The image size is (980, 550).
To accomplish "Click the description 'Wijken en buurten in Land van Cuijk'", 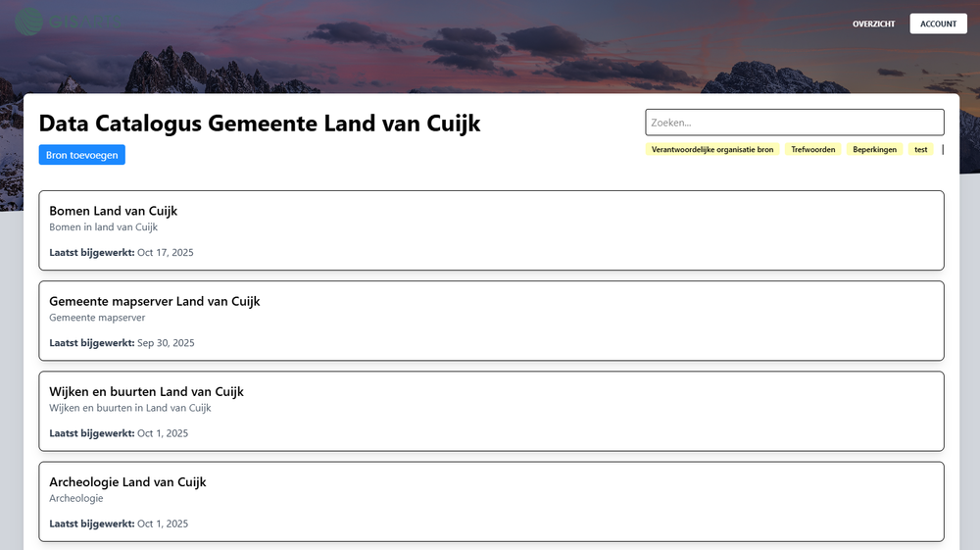I will coord(129,408).
